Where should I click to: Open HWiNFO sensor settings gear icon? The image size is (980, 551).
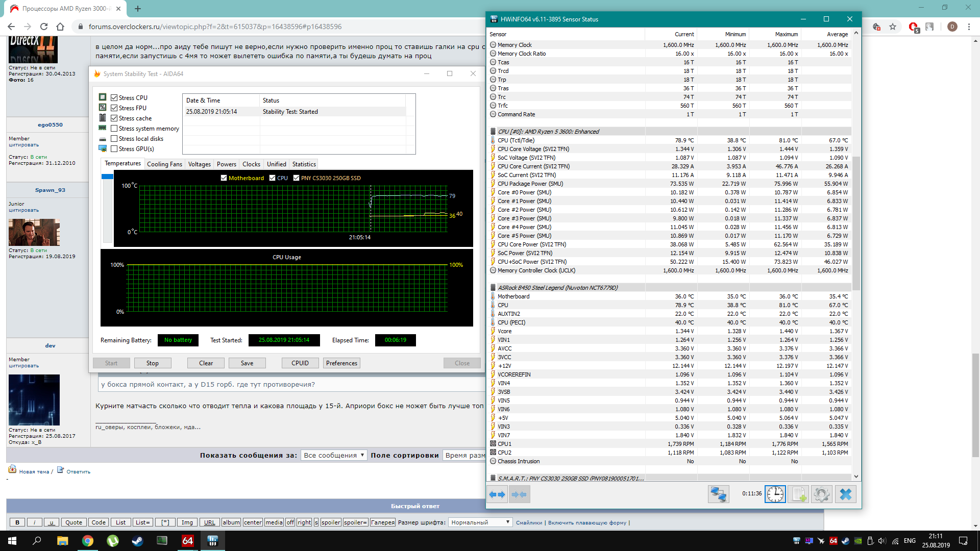[x=821, y=494]
